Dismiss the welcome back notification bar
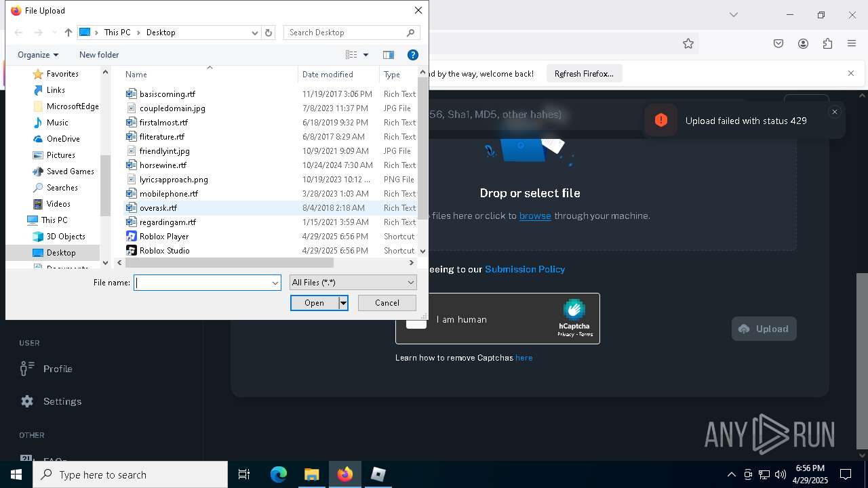This screenshot has height=488, width=868. 851,73
